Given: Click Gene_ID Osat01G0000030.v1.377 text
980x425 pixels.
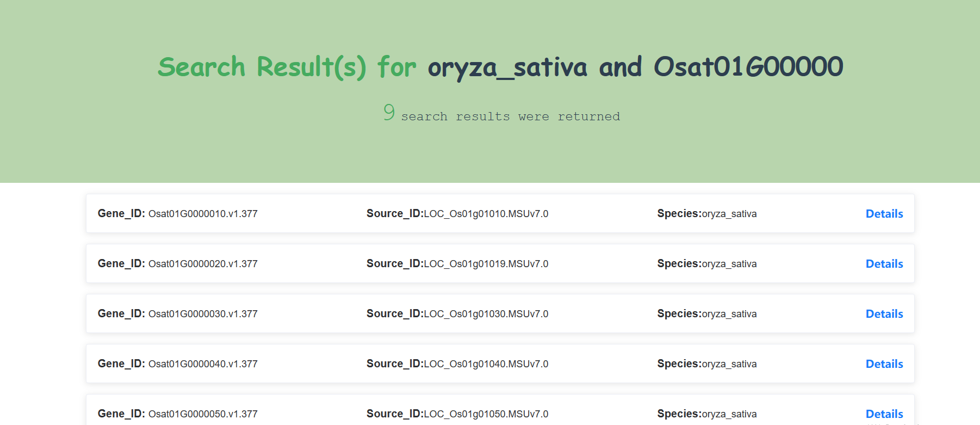Looking at the screenshot, I should click(202, 314).
